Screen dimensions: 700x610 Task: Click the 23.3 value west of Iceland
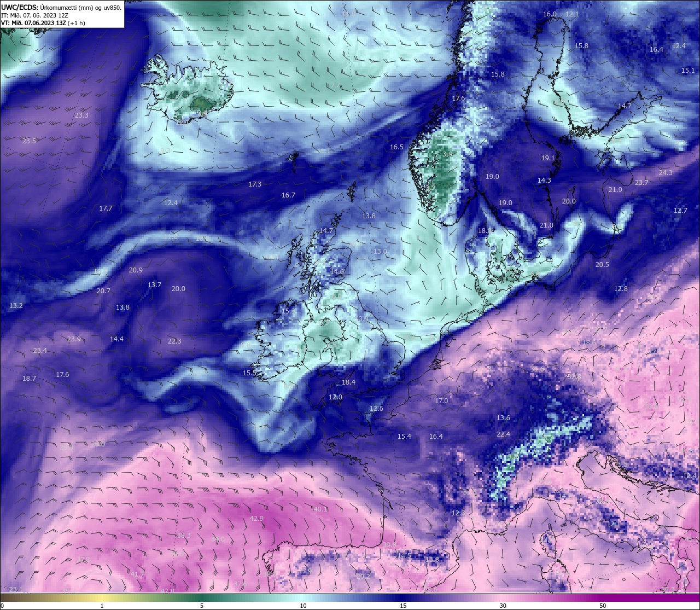81,115
